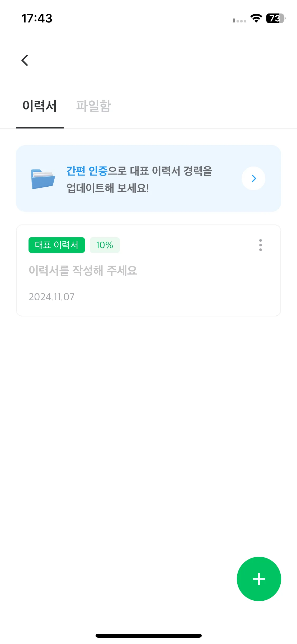This screenshot has height=644, width=297.
Task: Tap the 10% completion badge
Action: coord(105,245)
